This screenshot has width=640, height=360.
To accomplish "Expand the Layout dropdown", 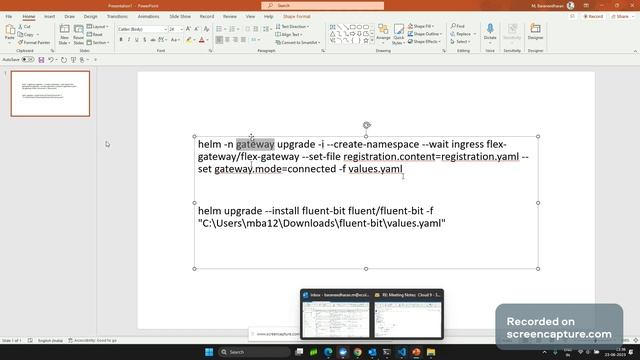I will [98, 27].
